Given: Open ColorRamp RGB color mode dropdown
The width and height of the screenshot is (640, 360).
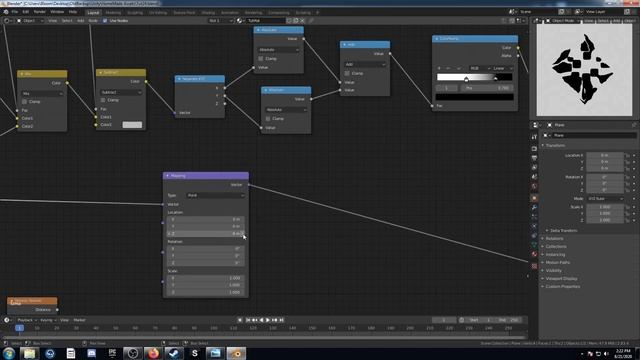Looking at the screenshot, I should coord(479,68).
